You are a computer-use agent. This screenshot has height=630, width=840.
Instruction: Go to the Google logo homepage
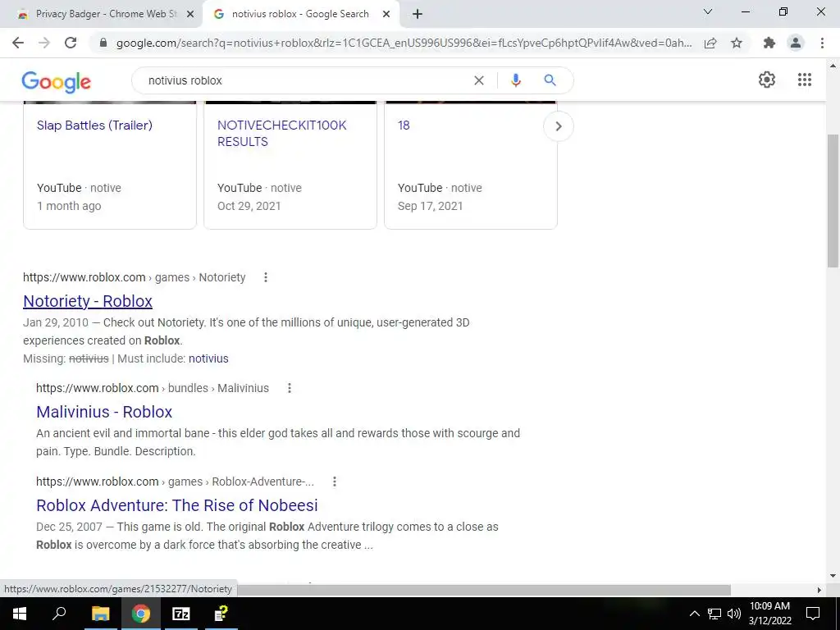click(x=57, y=81)
